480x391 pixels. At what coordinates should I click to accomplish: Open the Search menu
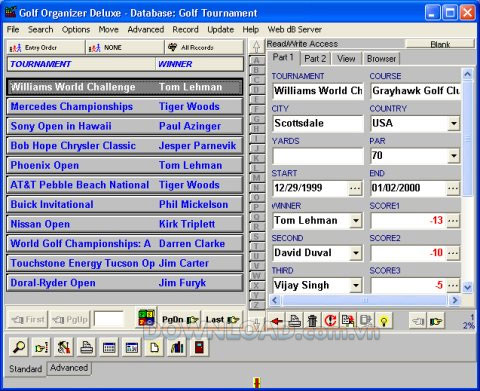click(40, 29)
